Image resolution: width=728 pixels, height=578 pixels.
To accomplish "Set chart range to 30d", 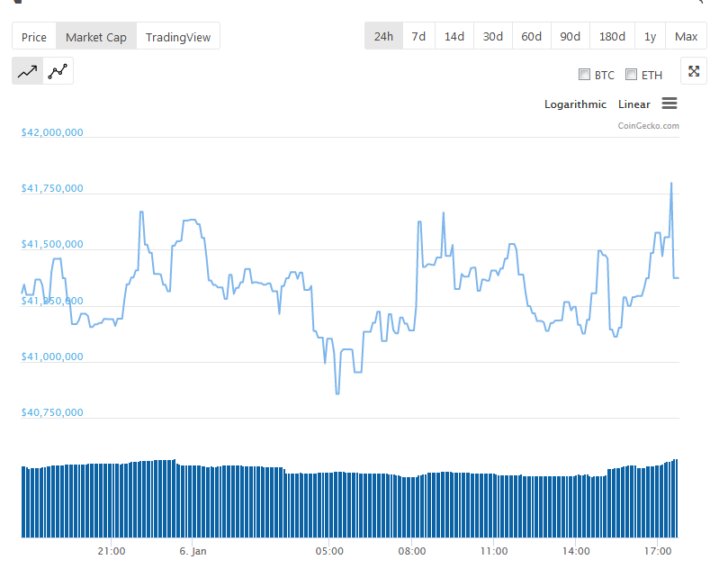I will click(x=492, y=36).
